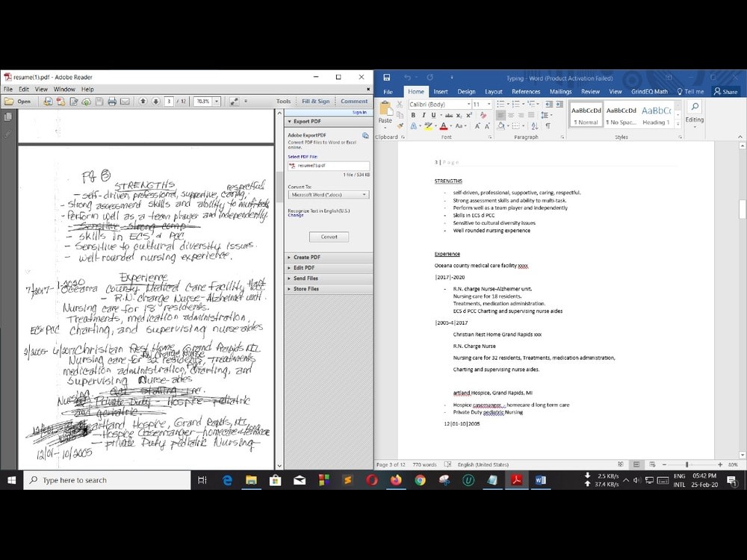Click the Superscript icon in Word
The image size is (747, 560).
[469, 115]
